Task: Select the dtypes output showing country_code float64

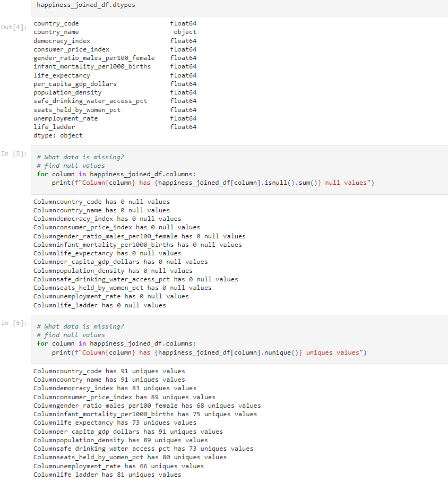Action: click(x=106, y=23)
